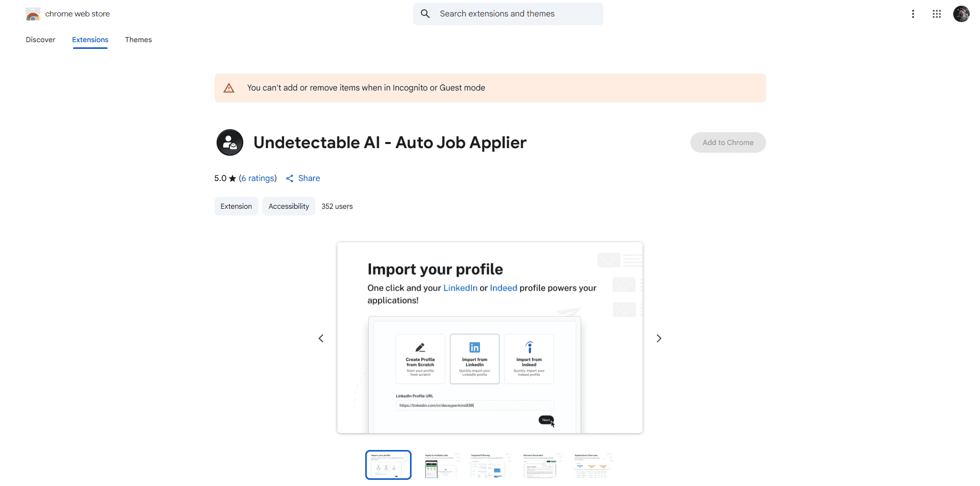Go to the Discover tab
This screenshot has height=486, width=980.
click(x=41, y=40)
